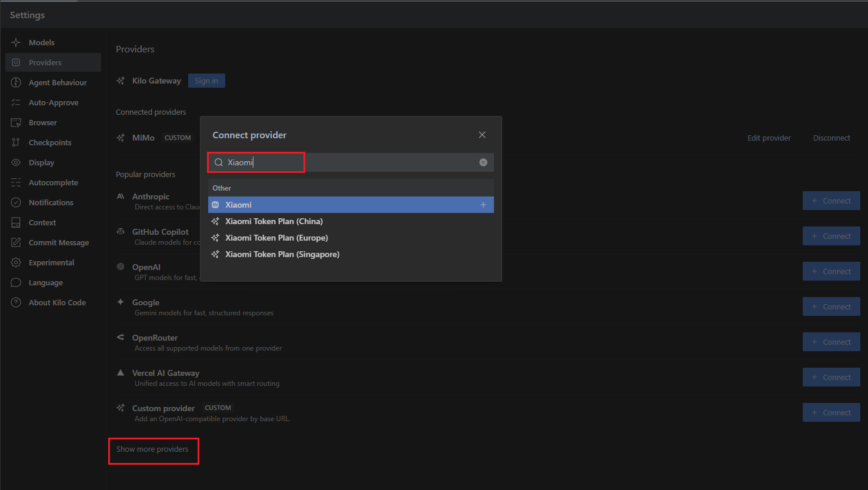Sign in to Kilo Gateway
Screen dimensions: 868x490
point(206,81)
